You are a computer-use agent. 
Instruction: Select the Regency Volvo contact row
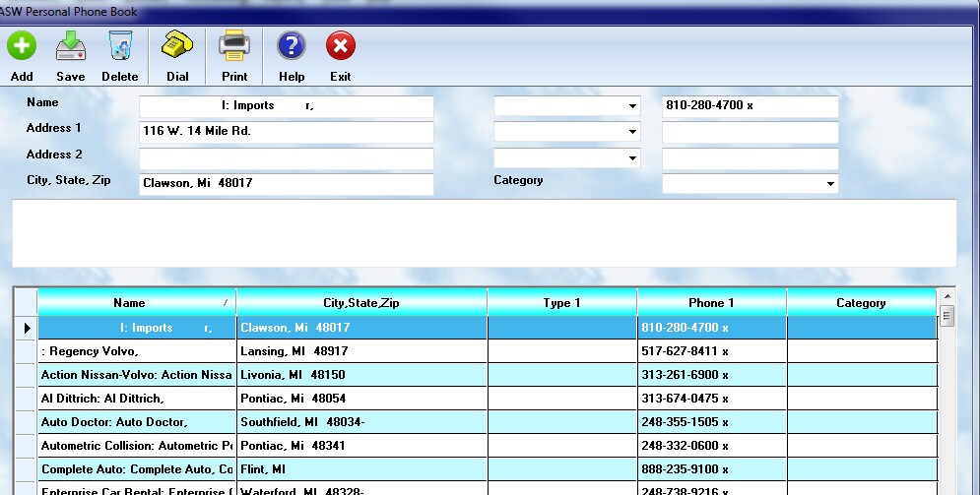pos(137,351)
